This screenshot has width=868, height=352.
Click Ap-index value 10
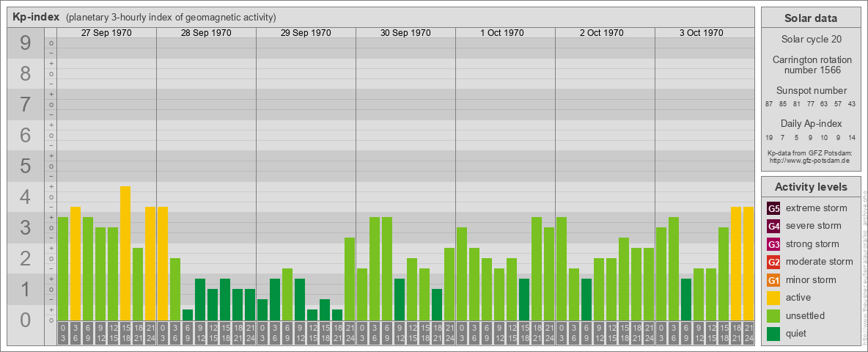[x=824, y=137]
